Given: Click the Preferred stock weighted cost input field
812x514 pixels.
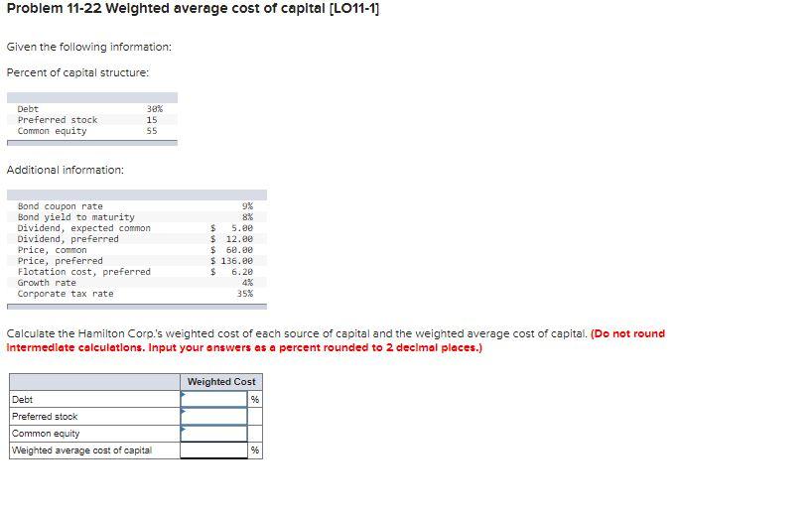Looking at the screenshot, I should [x=213, y=416].
